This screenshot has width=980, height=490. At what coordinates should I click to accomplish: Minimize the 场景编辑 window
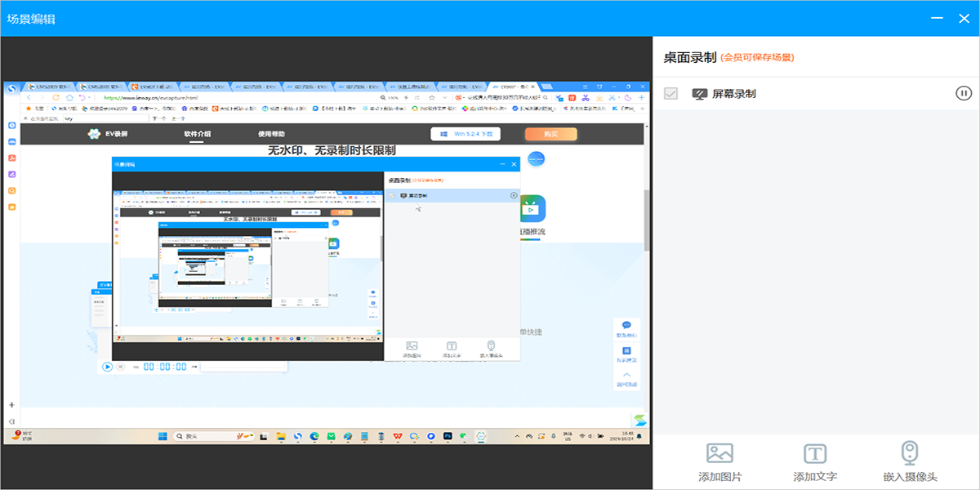938,18
